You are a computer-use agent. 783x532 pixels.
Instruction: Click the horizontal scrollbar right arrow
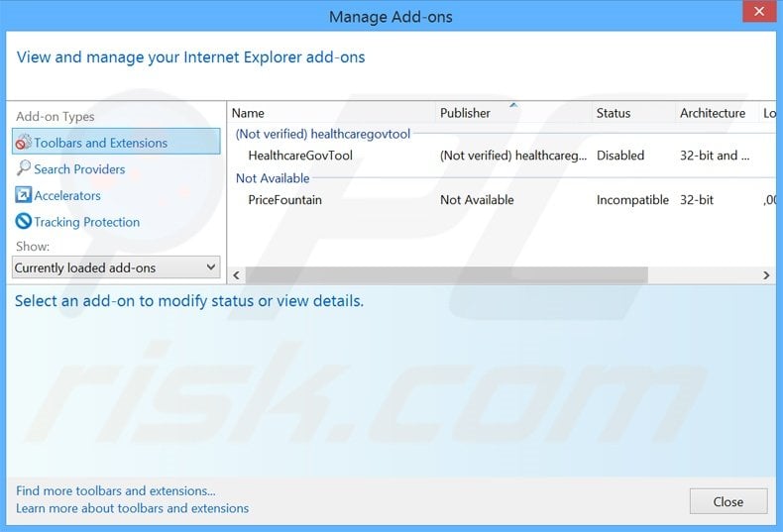[766, 275]
